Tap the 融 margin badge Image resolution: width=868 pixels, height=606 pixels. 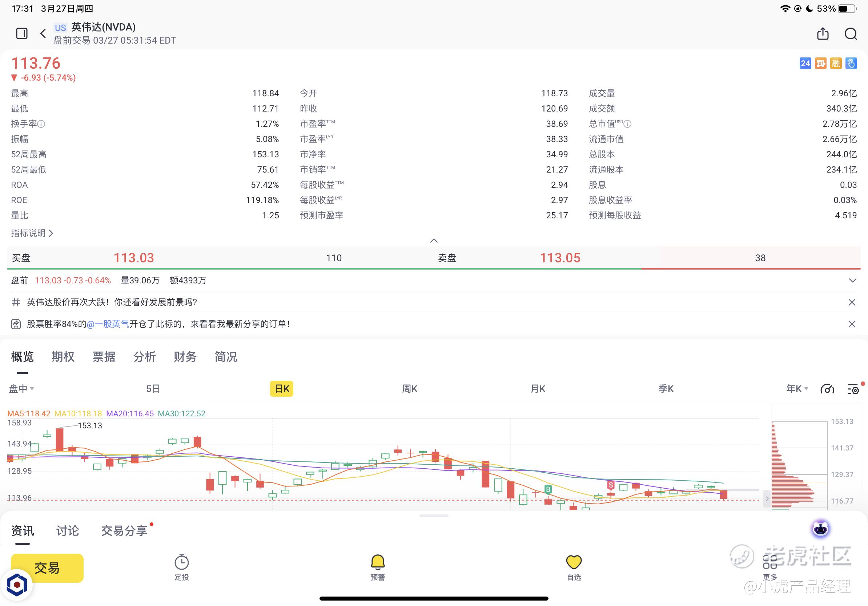836,64
